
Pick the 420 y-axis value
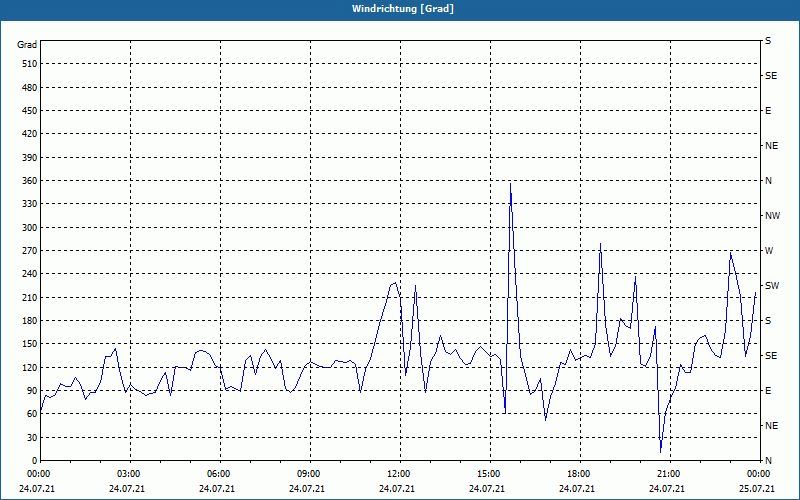tap(30, 134)
